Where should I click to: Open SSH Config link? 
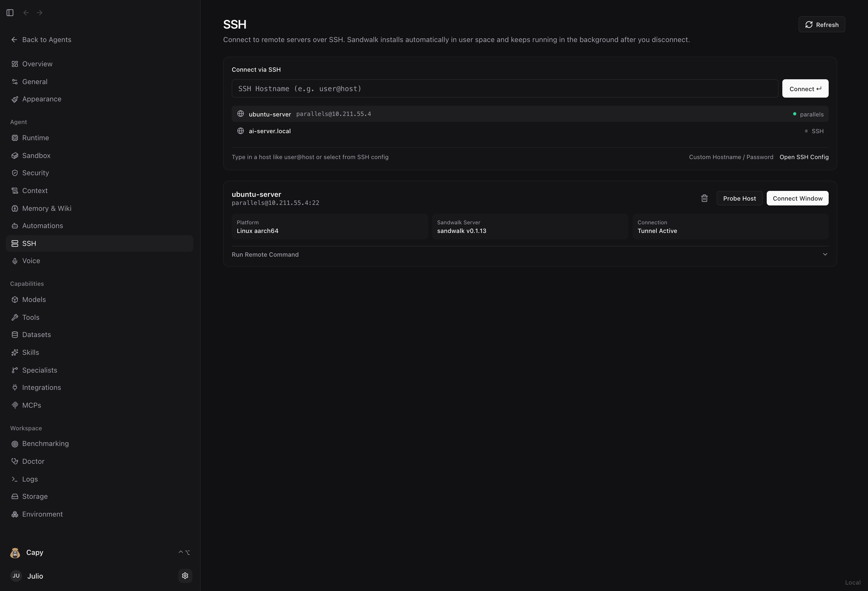pos(804,157)
